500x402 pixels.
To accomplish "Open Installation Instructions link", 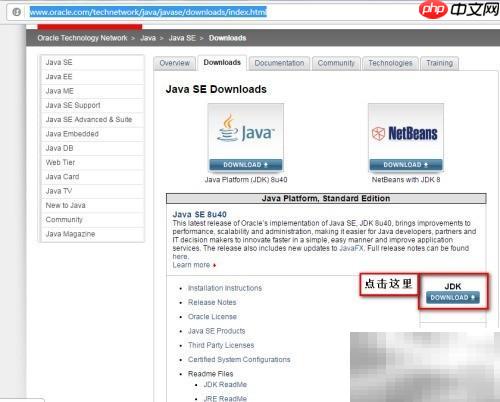I will [x=225, y=288].
